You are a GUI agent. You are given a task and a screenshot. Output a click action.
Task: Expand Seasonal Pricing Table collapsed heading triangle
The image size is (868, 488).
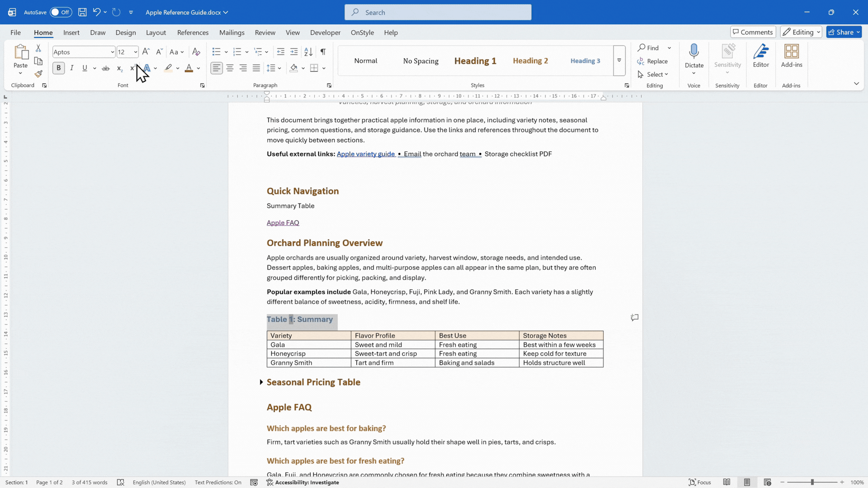click(x=261, y=382)
